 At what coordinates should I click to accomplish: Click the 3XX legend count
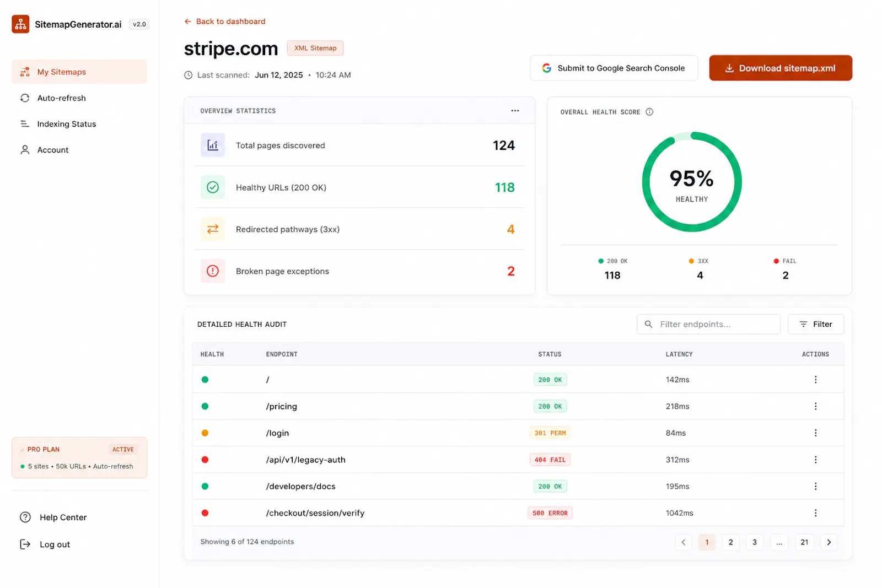tap(700, 276)
